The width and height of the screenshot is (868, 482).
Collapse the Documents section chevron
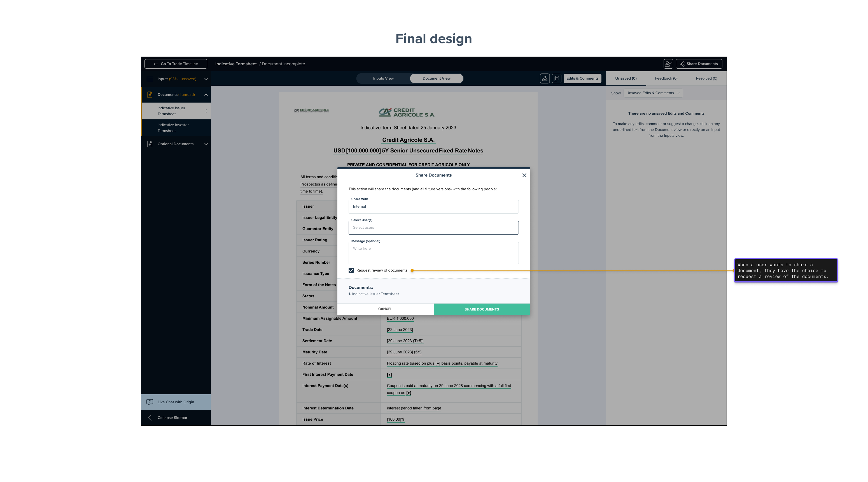pos(206,95)
